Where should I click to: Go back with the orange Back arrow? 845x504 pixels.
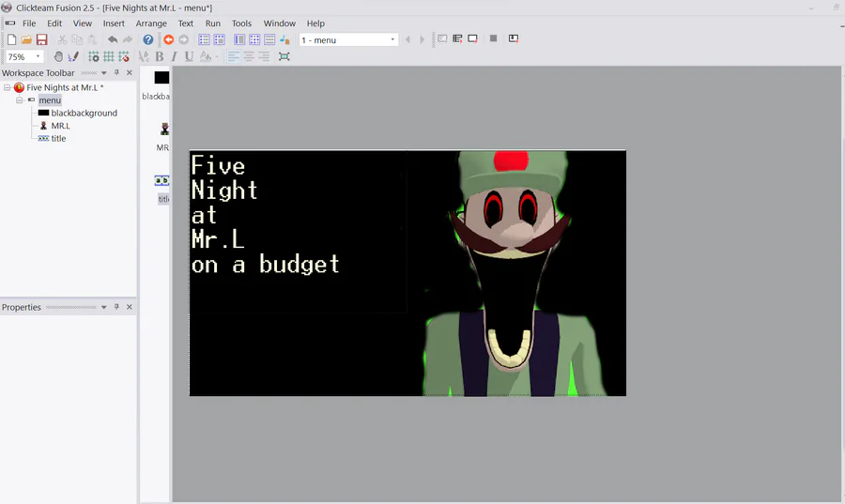pos(169,39)
